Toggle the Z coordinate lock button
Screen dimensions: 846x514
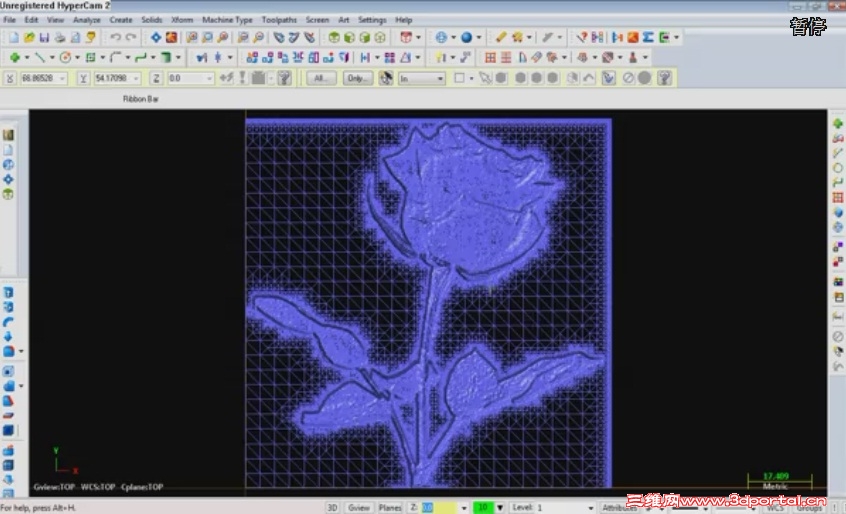pyautogui.click(x=156, y=78)
